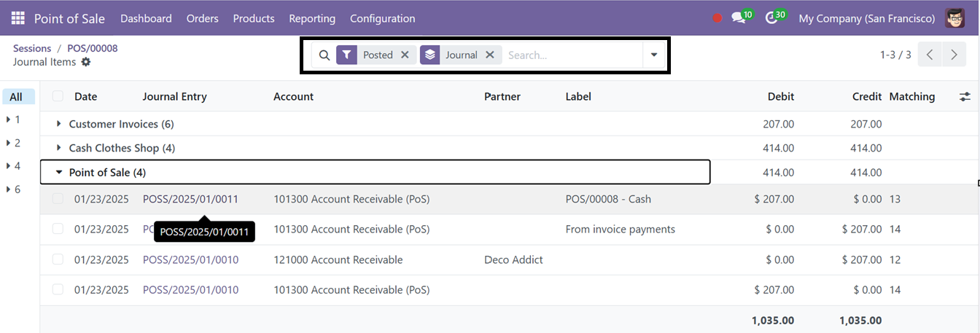Remove the Journal grouping facet
The image size is (980, 333).
pyautogui.click(x=490, y=55)
